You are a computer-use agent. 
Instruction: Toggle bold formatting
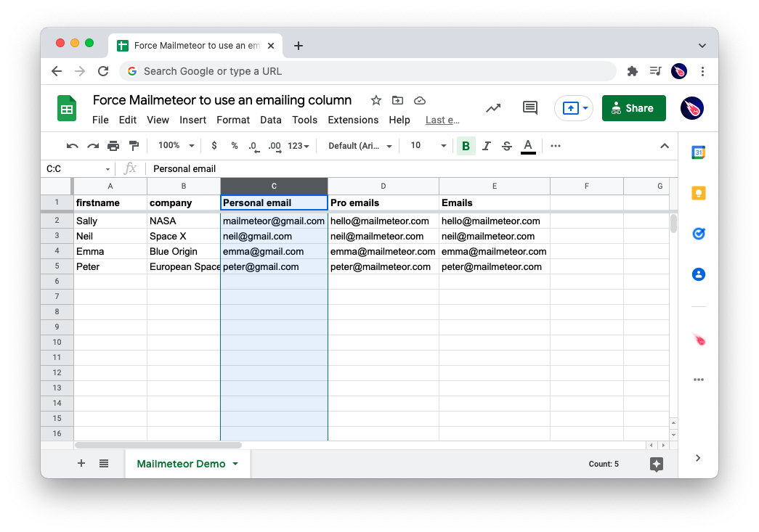[x=466, y=146]
